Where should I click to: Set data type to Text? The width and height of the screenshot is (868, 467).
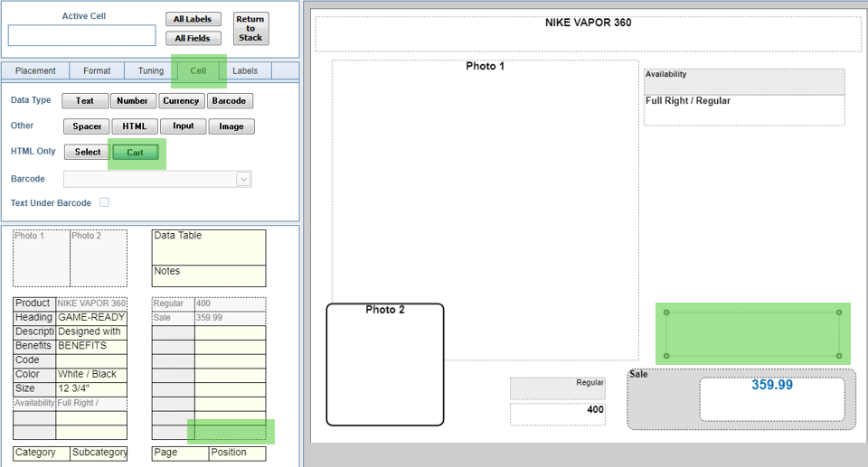pyautogui.click(x=85, y=101)
